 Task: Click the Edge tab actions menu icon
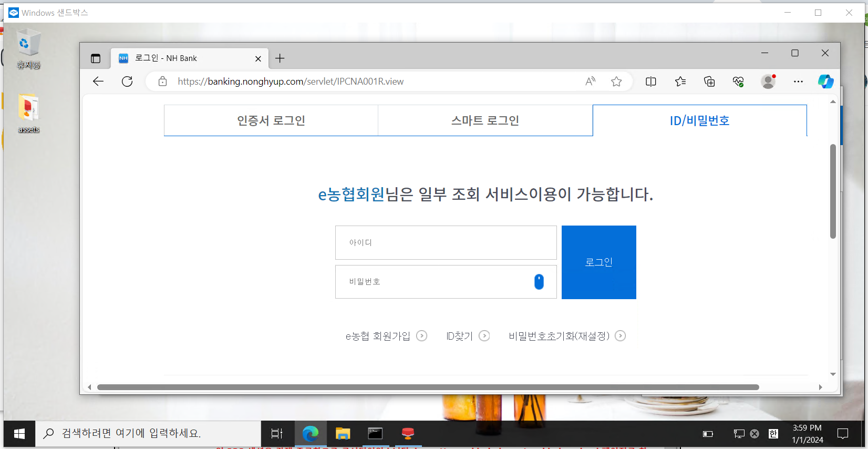point(95,58)
